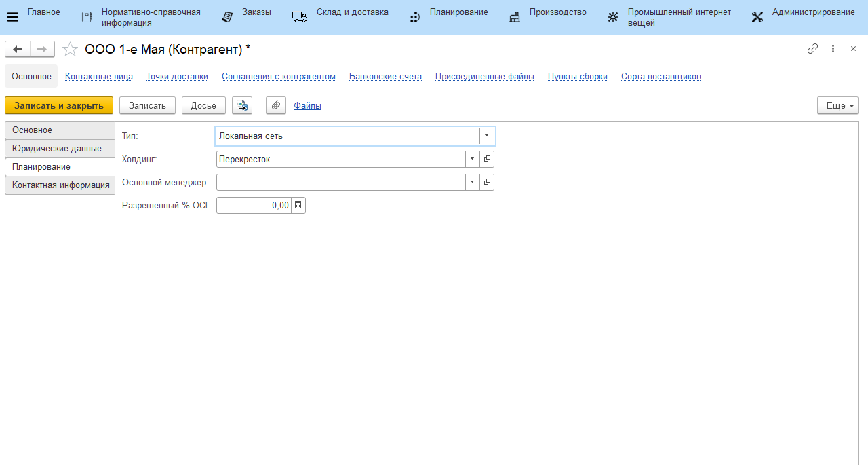Click the back navigation arrow
Screen dimensions: 868x465
coord(18,49)
